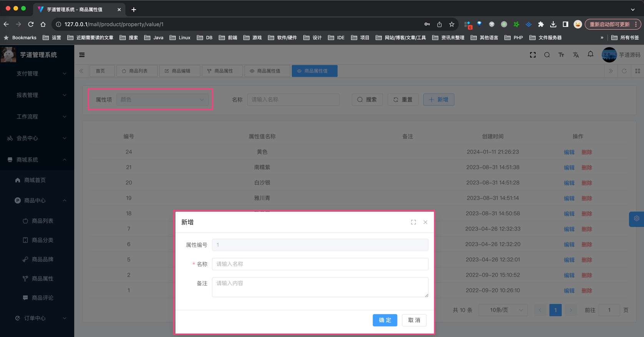Click the refresh icon in the tab bar
Viewport: 644px width, 337px height.
[624, 71]
